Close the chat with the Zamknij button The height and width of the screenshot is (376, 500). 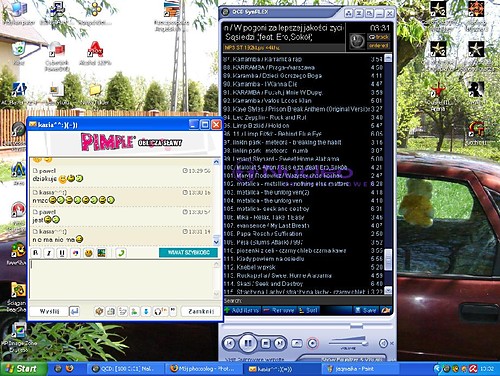coord(201,311)
